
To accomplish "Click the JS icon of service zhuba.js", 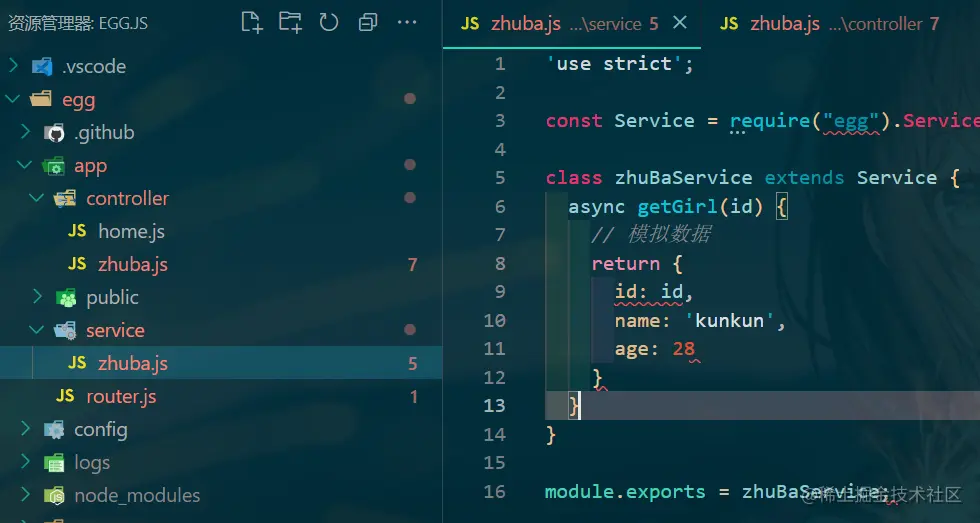I will tap(78, 363).
